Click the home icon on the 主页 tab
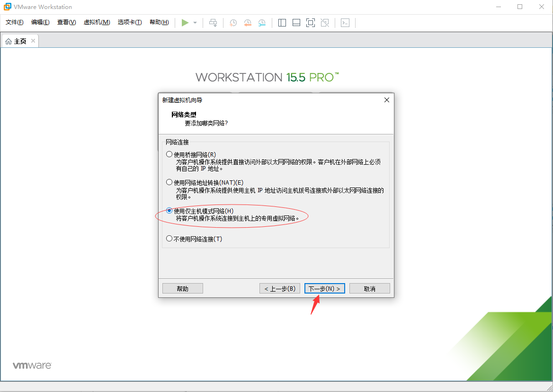The height and width of the screenshot is (392, 553). click(x=9, y=41)
